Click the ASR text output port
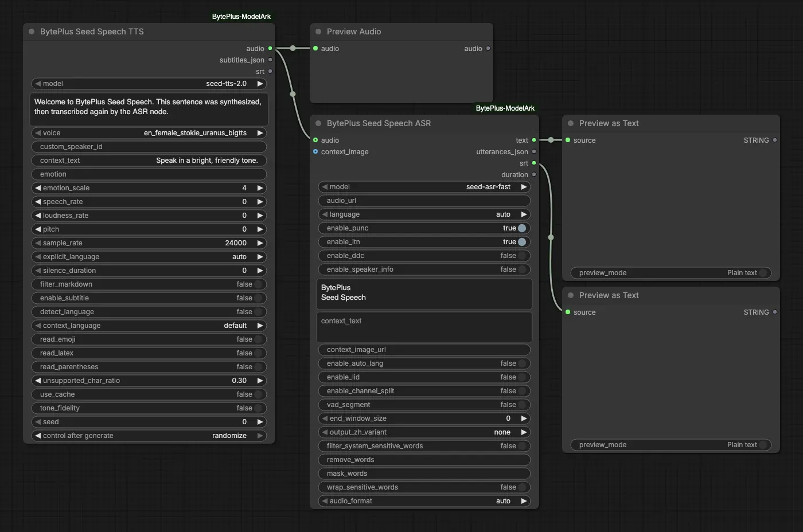The width and height of the screenshot is (803, 532). pos(534,140)
